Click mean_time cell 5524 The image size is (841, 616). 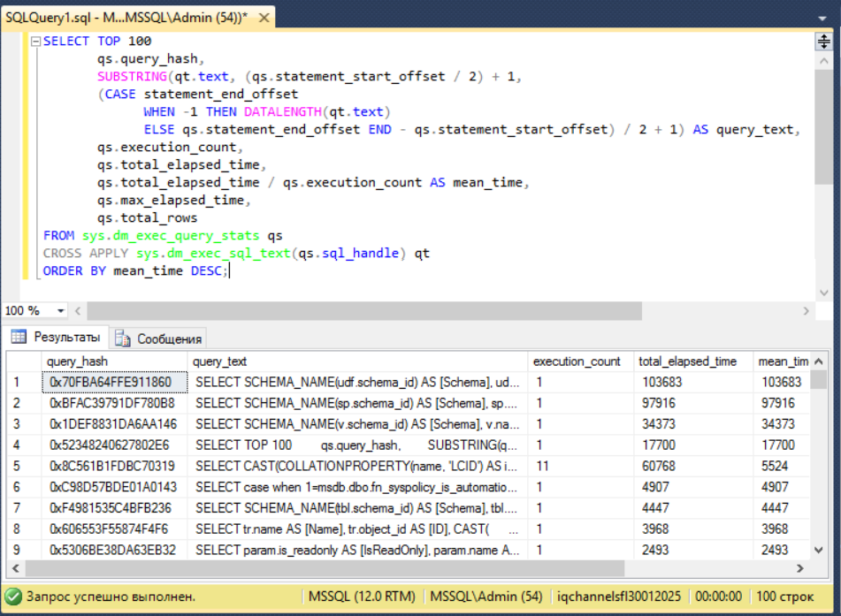click(x=782, y=466)
